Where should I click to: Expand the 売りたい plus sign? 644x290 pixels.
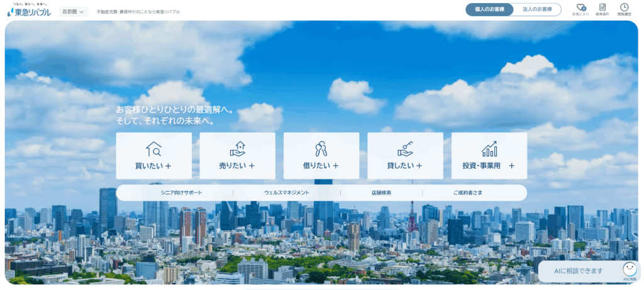tap(252, 166)
